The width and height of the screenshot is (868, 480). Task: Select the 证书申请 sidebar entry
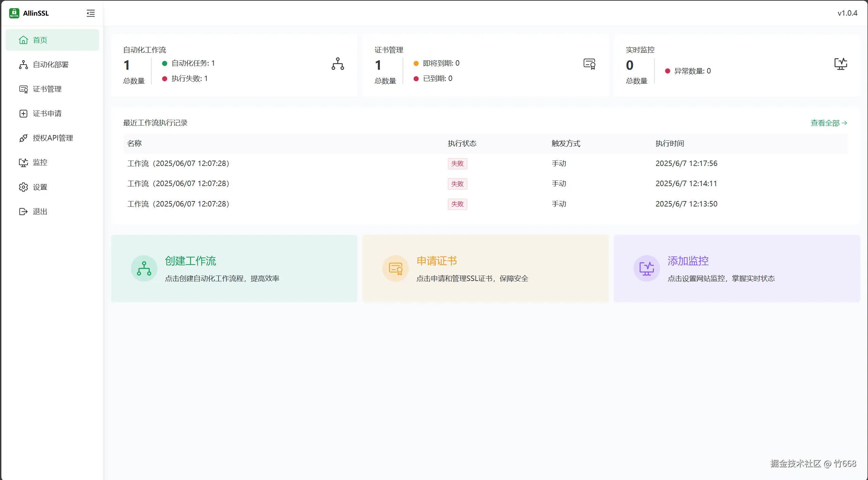(47, 114)
